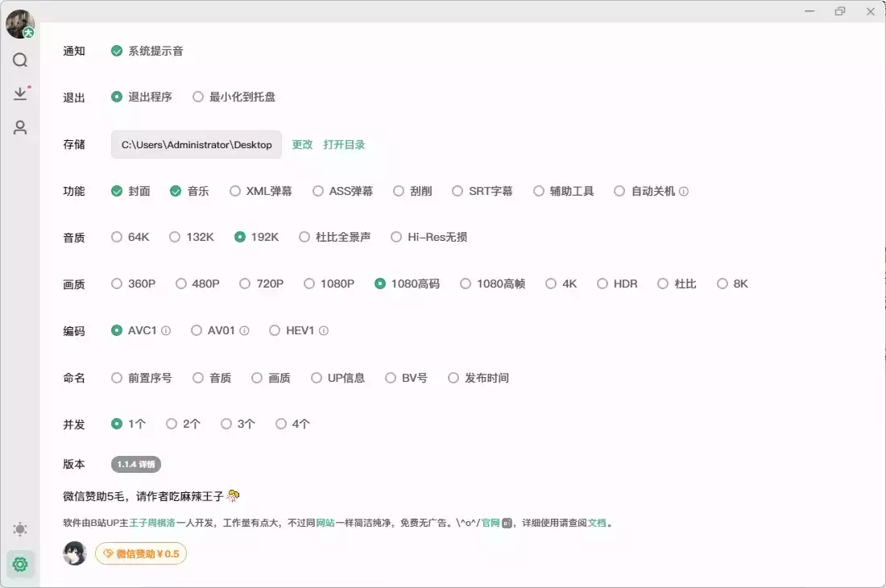
Task: Click the user avatar at the top left
Action: (19, 23)
